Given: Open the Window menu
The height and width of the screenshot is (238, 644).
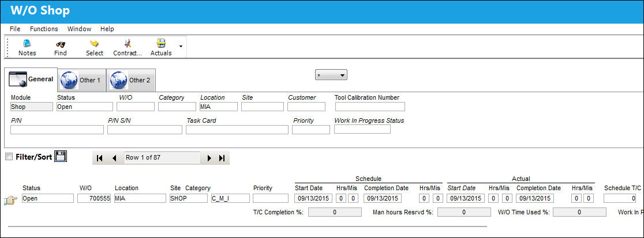Looking at the screenshot, I should (x=79, y=29).
